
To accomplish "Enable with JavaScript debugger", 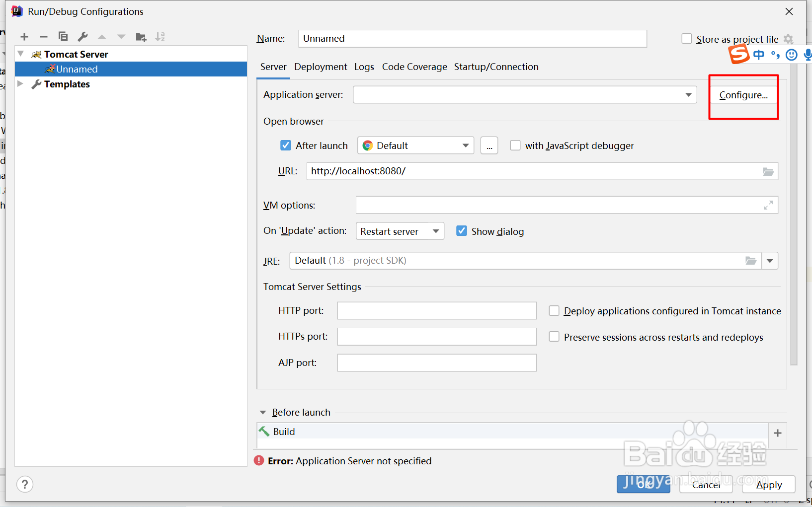I will [515, 145].
